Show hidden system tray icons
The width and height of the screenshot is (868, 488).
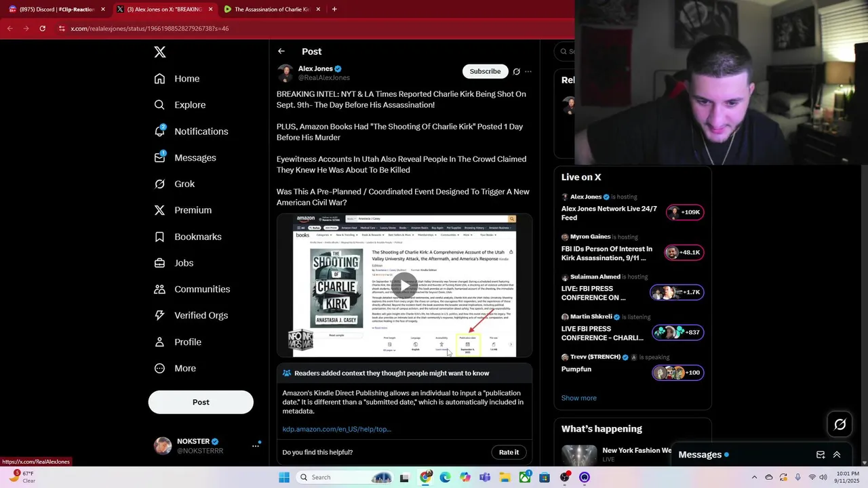pyautogui.click(x=754, y=477)
